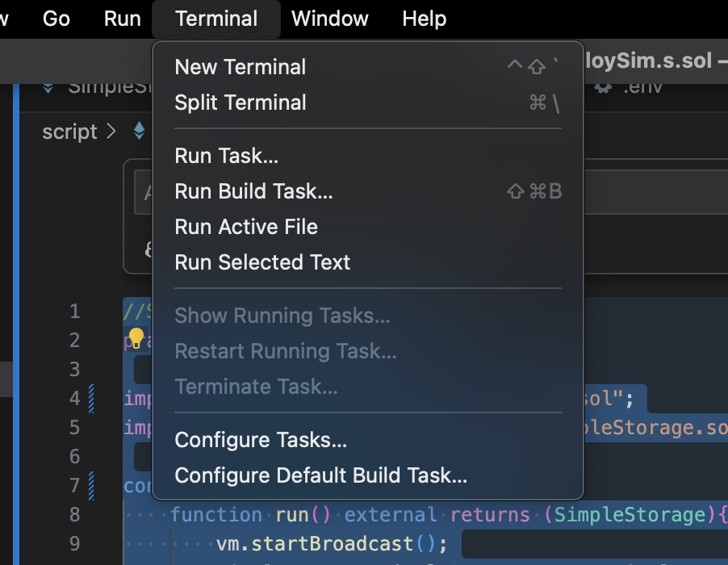The width and height of the screenshot is (728, 565).
Task: Open Configure Tasks... entry
Action: click(368, 440)
